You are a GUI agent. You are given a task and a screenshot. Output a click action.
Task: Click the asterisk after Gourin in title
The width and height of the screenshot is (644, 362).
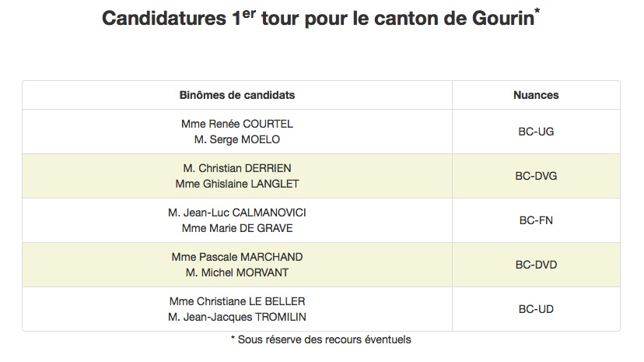click(x=537, y=11)
